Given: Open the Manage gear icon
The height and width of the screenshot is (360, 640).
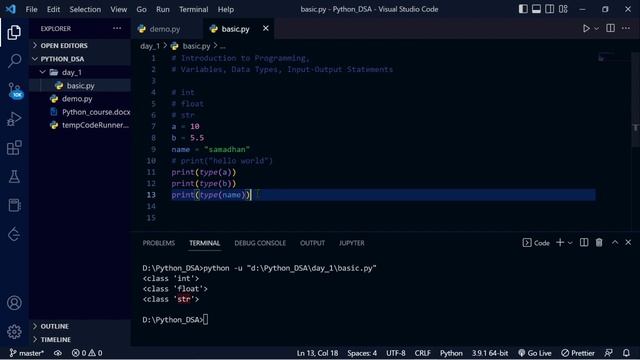Looking at the screenshot, I should pos(14,331).
